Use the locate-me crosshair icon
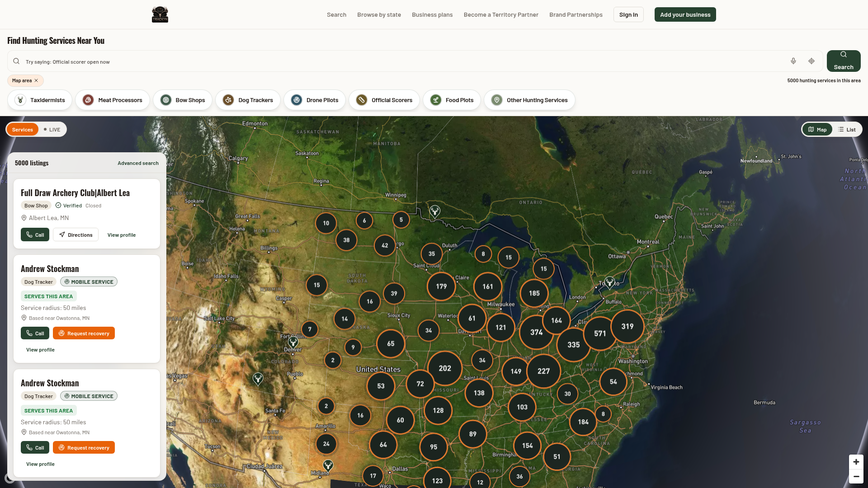The width and height of the screenshot is (868, 488). pos(811,61)
